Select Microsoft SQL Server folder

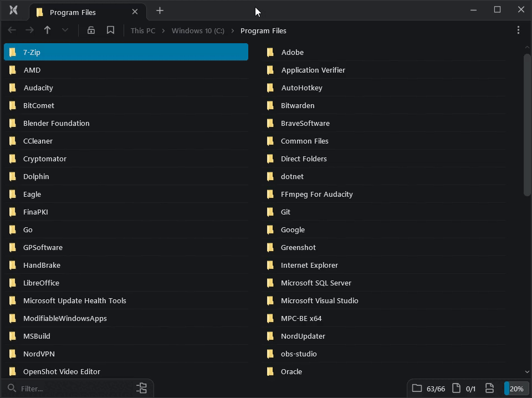point(383,283)
